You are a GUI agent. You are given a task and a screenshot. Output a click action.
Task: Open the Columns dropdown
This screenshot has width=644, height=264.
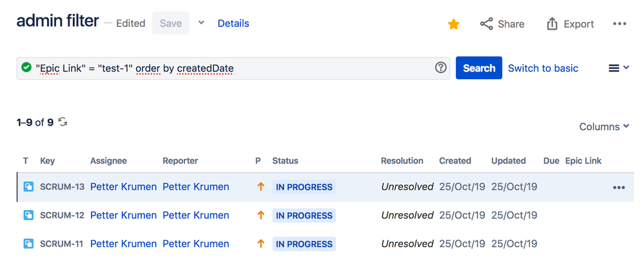tap(604, 127)
